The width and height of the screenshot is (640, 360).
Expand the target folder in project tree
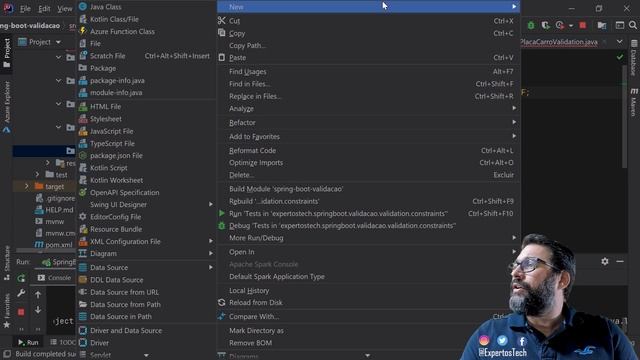click(x=27, y=186)
